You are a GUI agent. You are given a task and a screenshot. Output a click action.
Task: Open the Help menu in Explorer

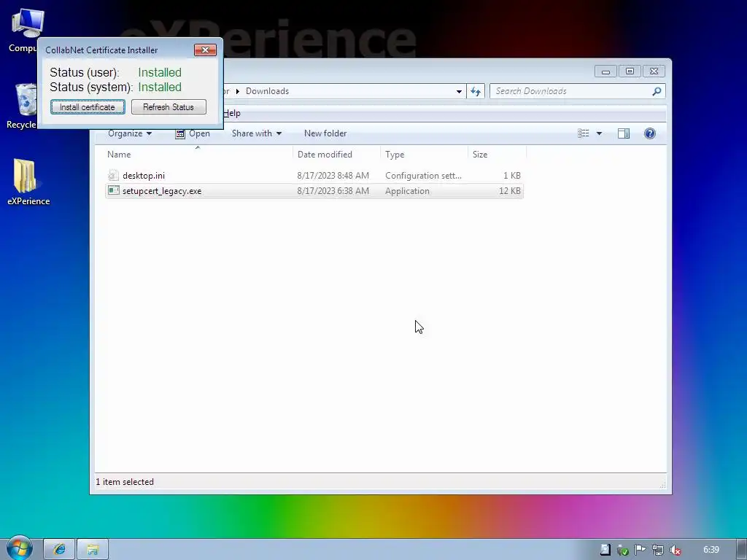[232, 113]
